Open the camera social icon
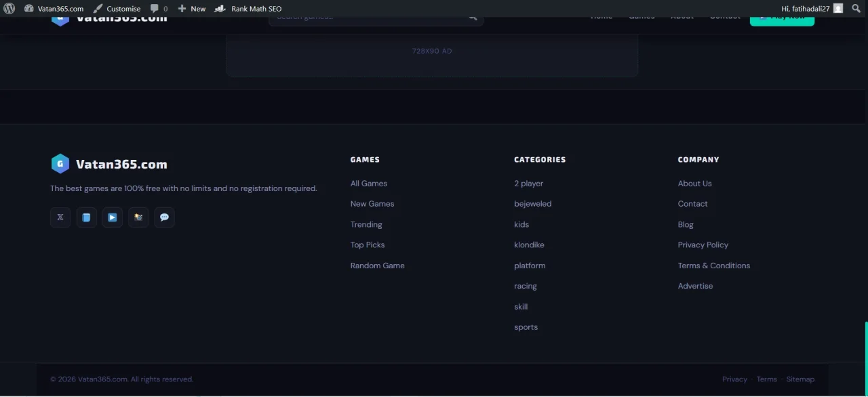Screen dimensions: 868x397 [x=138, y=217]
